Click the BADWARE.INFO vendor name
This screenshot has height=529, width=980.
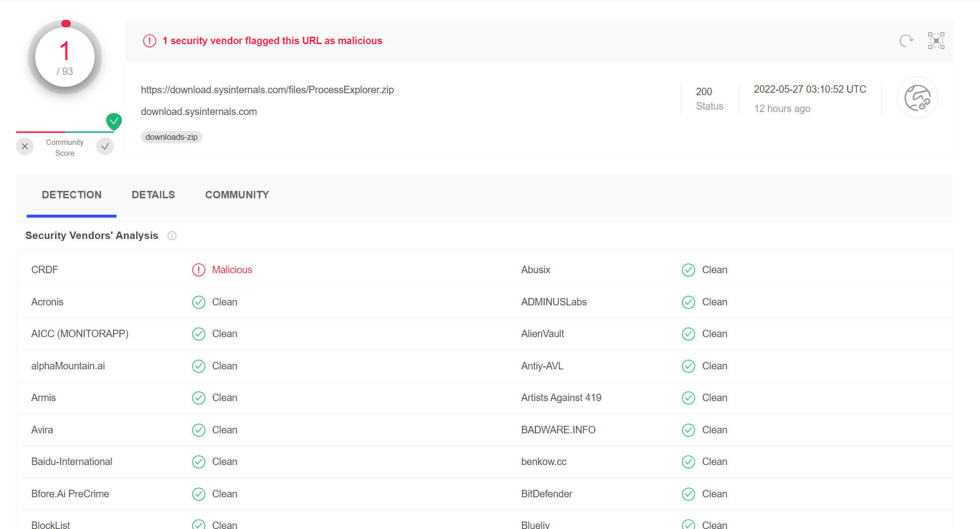(558, 430)
